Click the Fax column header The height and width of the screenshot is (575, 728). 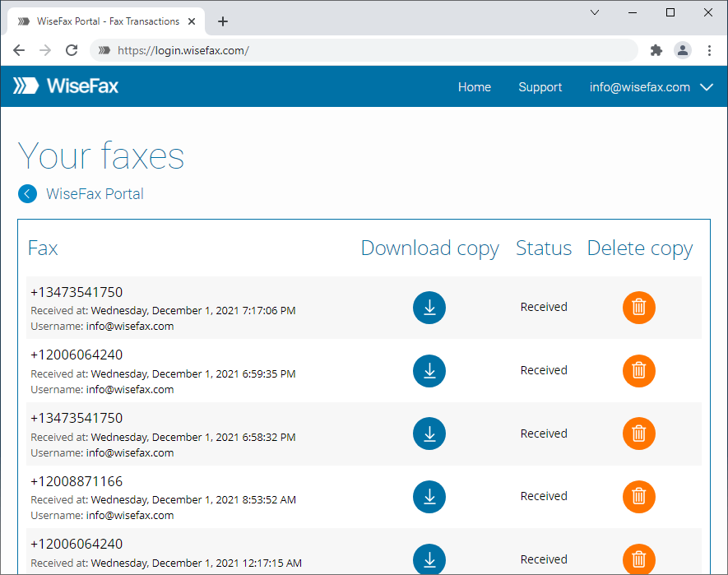click(x=43, y=248)
